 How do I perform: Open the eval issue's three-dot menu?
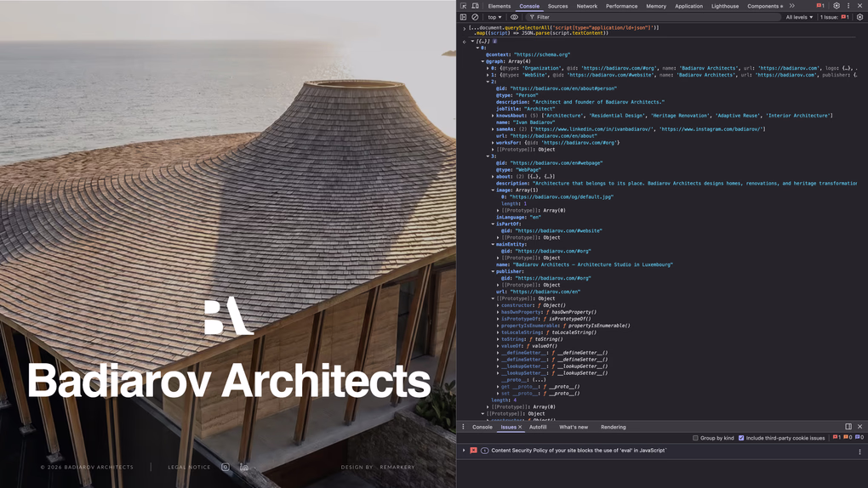859,451
